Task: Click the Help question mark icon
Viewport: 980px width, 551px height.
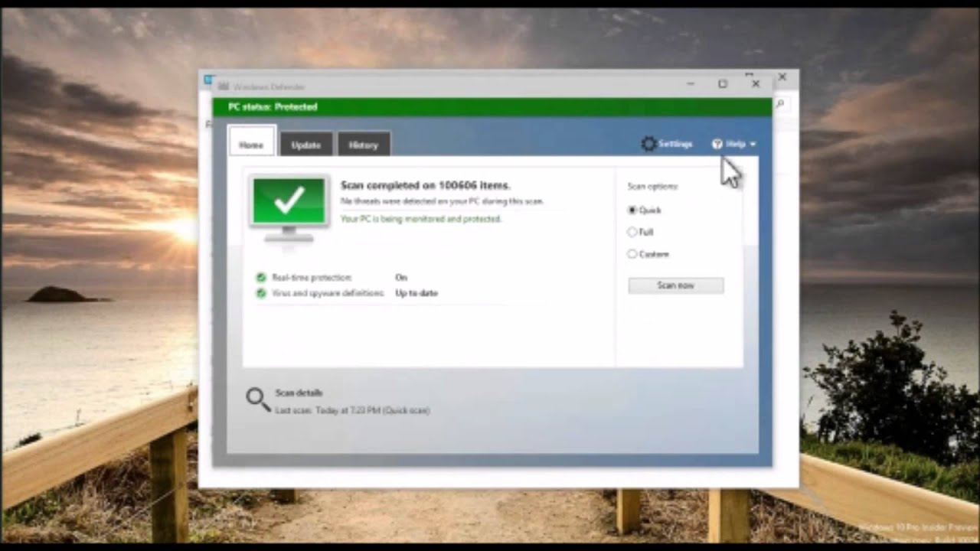Action: coord(717,144)
